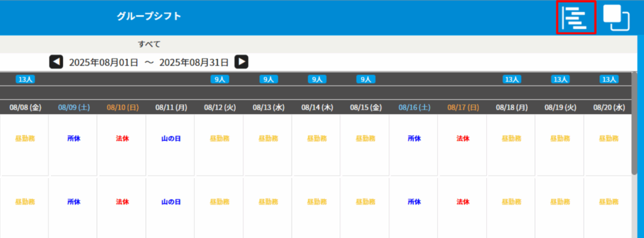Open the すべて group filter
Screen dimensions: 644x238
pos(149,44)
